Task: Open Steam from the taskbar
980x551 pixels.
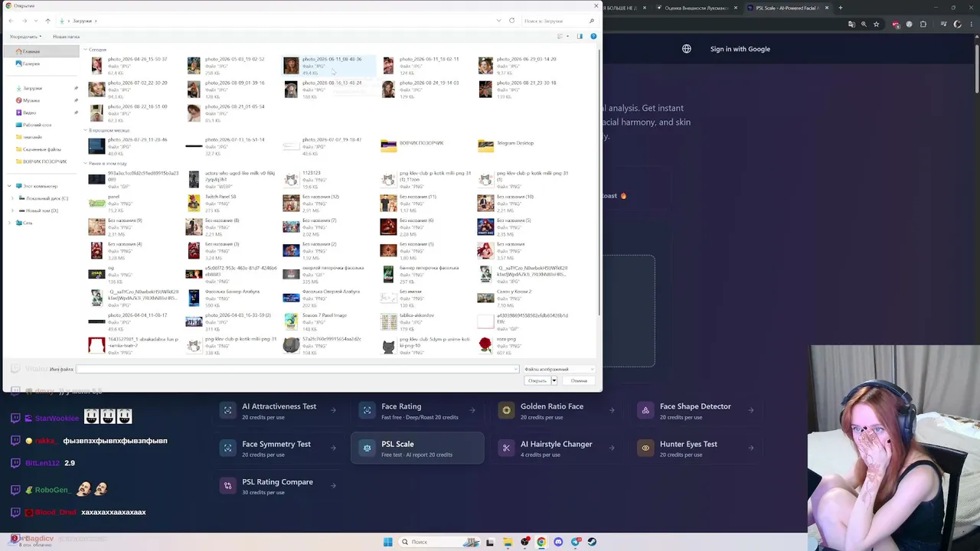Action: pyautogui.click(x=592, y=542)
